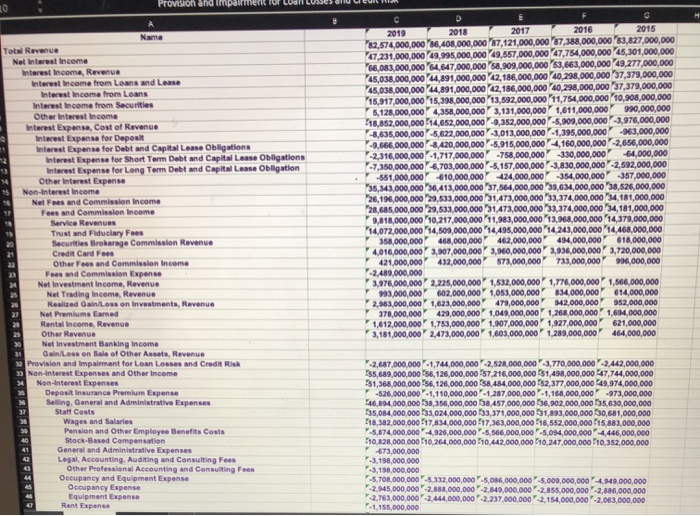
Task: Click the 2017 year header cell
Action: (x=521, y=31)
